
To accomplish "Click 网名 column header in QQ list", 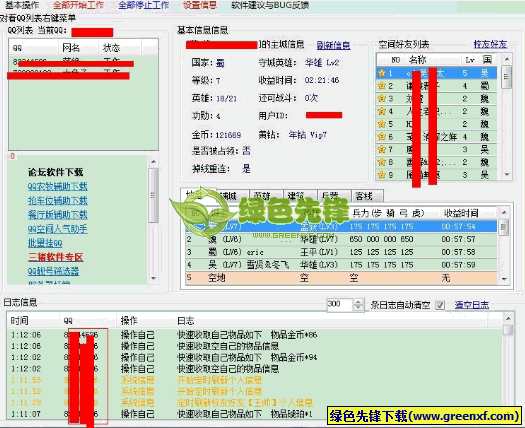I will pos(79,48).
